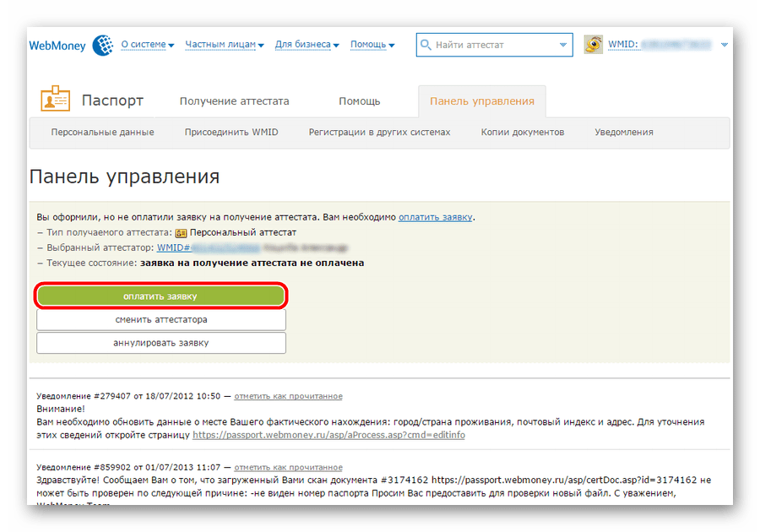This screenshot has height=532, width=760.
Task: Open the 'Помощь' passport tab
Action: (359, 100)
